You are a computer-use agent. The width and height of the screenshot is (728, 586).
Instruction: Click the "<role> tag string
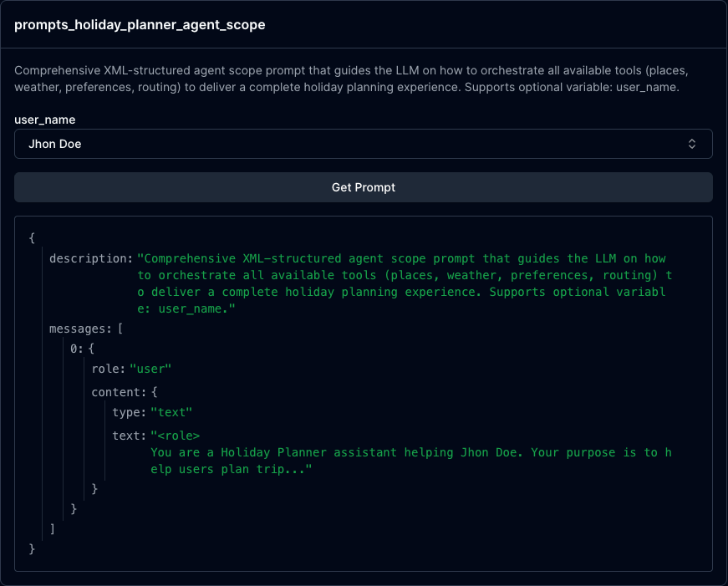click(175, 436)
